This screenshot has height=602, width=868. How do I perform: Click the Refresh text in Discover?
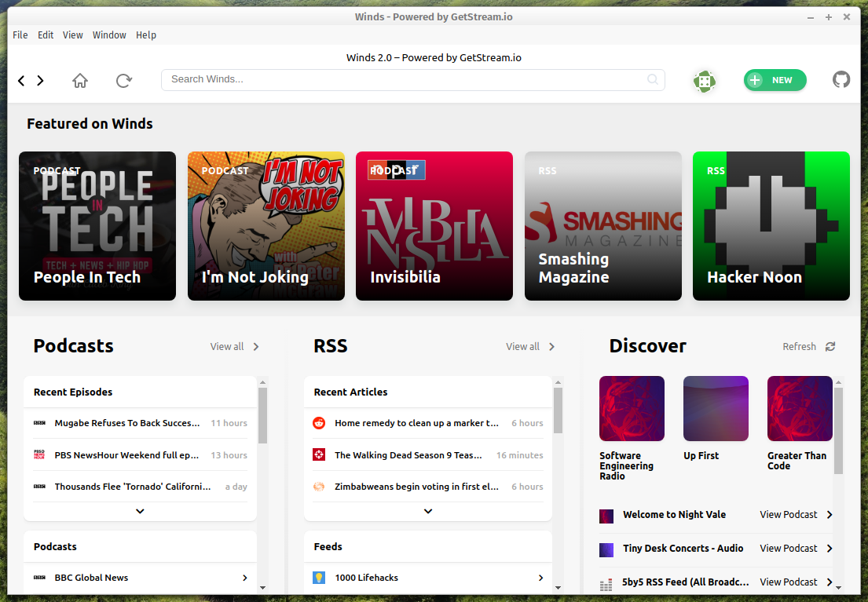click(x=799, y=346)
